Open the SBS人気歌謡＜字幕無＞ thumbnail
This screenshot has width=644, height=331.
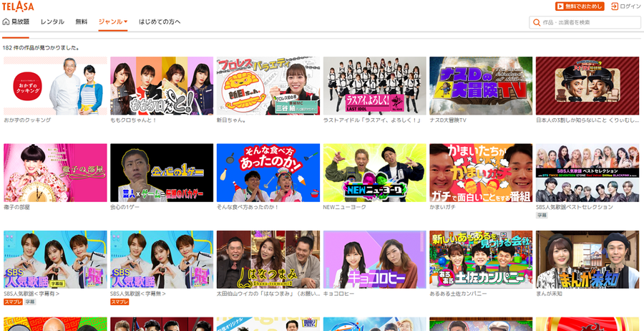click(162, 259)
